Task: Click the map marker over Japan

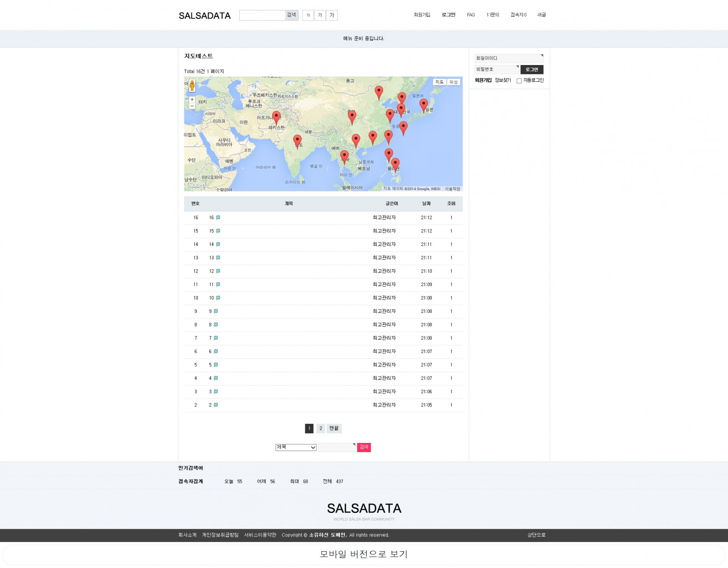Action: pos(424,105)
